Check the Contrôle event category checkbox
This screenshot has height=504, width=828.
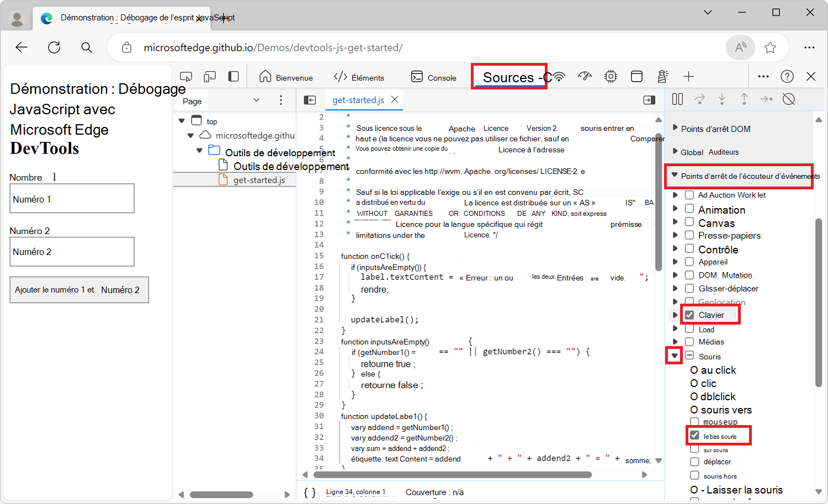(689, 248)
